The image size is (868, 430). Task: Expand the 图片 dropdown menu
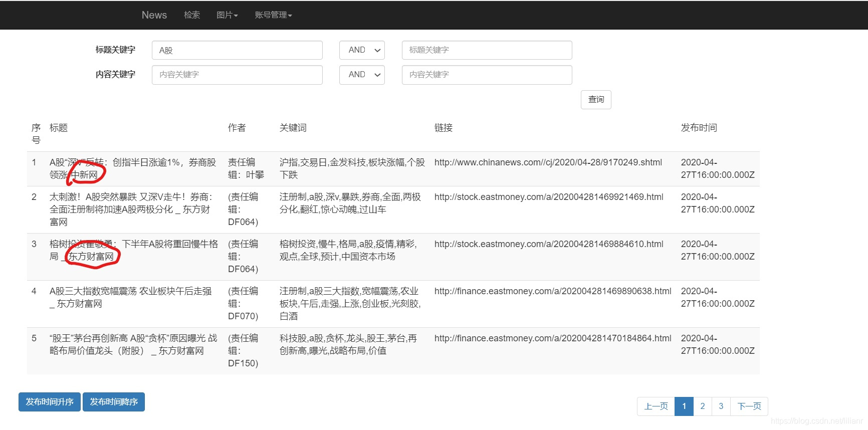pos(227,15)
